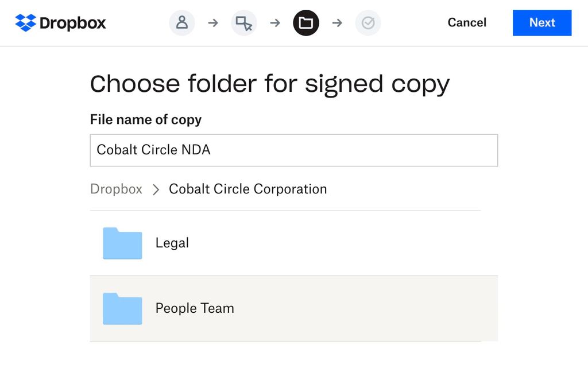Click the arrow before the folder step
Viewport: 588px width, 392px height.
click(x=275, y=23)
